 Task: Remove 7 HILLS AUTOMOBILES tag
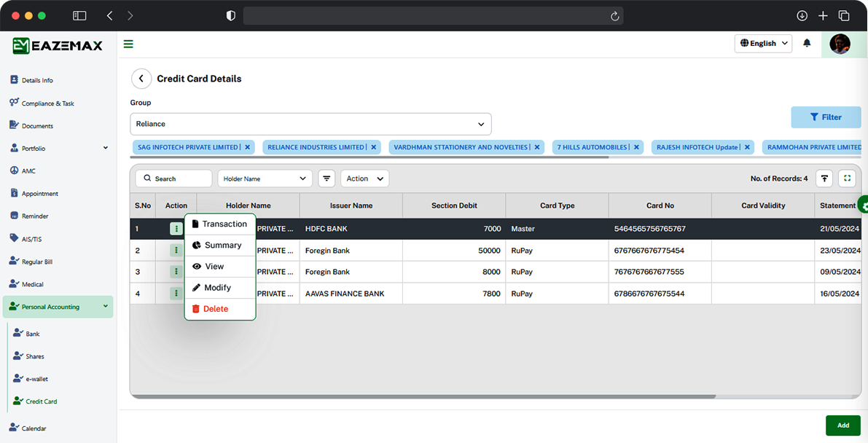click(637, 147)
